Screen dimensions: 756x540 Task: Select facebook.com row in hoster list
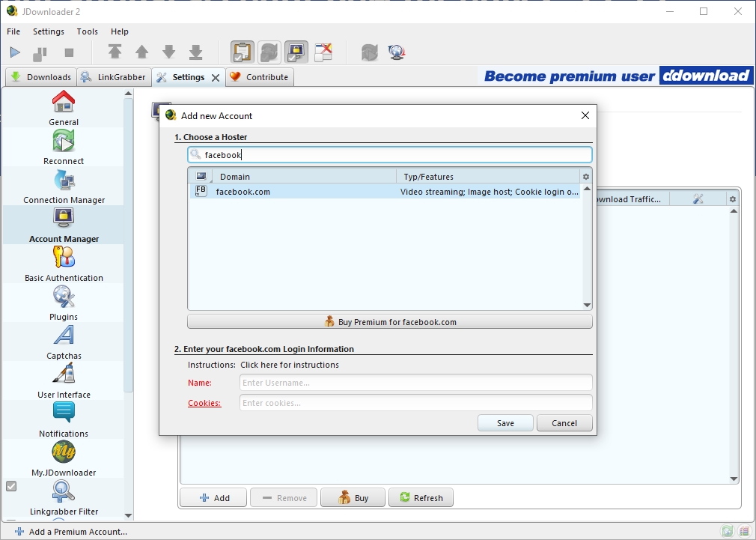click(385, 192)
